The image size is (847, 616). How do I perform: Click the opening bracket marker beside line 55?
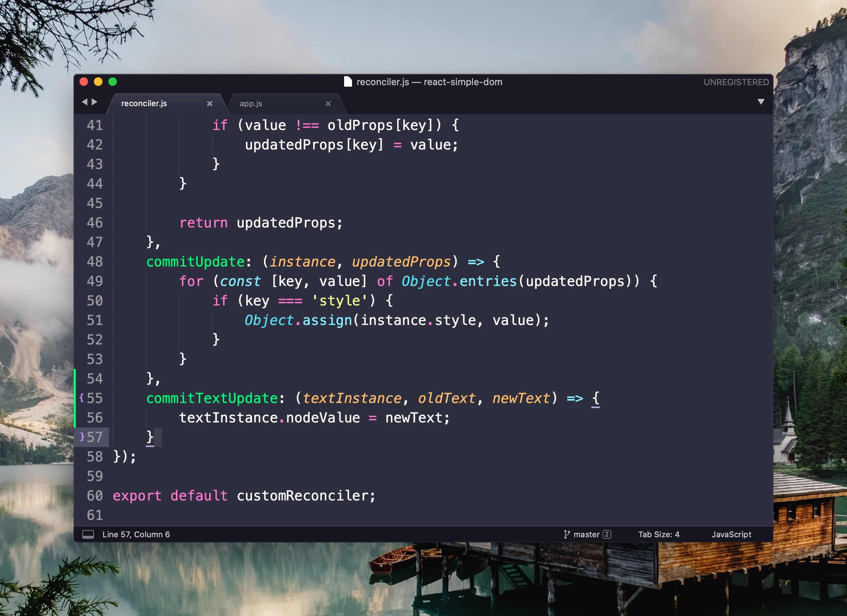pos(81,398)
